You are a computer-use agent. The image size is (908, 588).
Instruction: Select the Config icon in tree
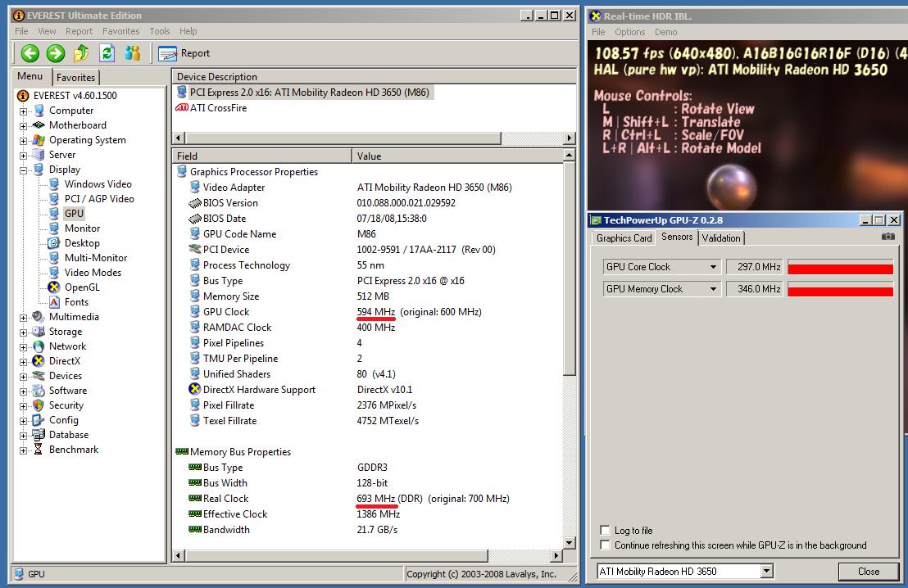[39, 420]
